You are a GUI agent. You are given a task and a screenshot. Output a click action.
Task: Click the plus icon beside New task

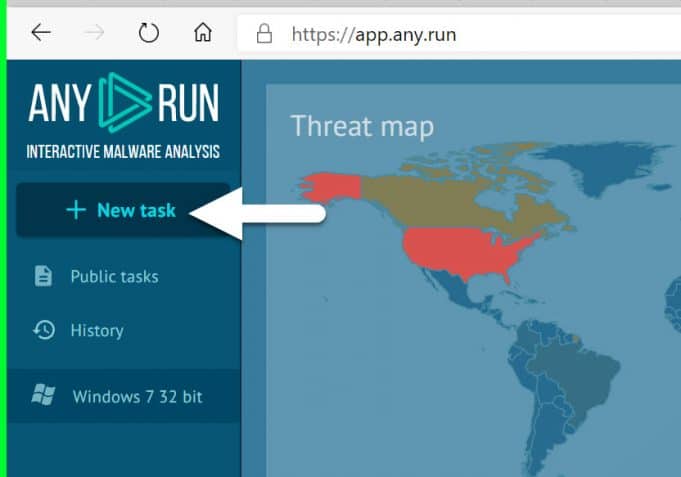75,210
